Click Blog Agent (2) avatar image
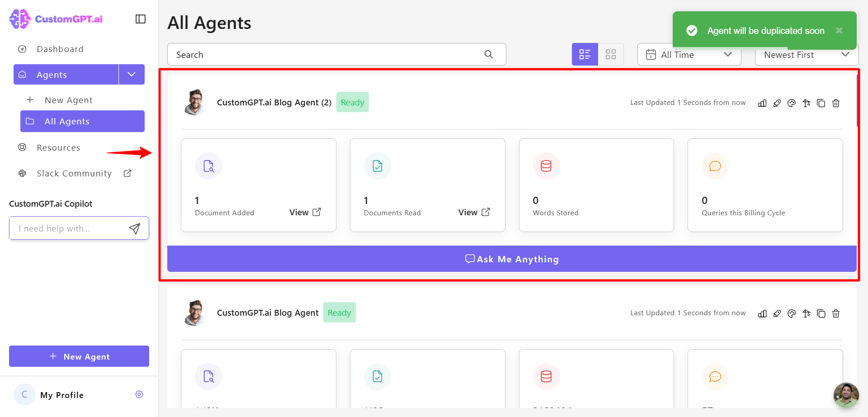868x417 pixels. [195, 102]
